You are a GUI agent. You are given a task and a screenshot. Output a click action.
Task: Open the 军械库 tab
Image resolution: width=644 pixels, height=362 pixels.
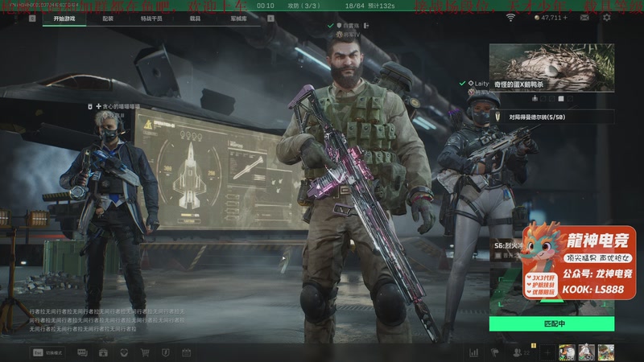238,19
